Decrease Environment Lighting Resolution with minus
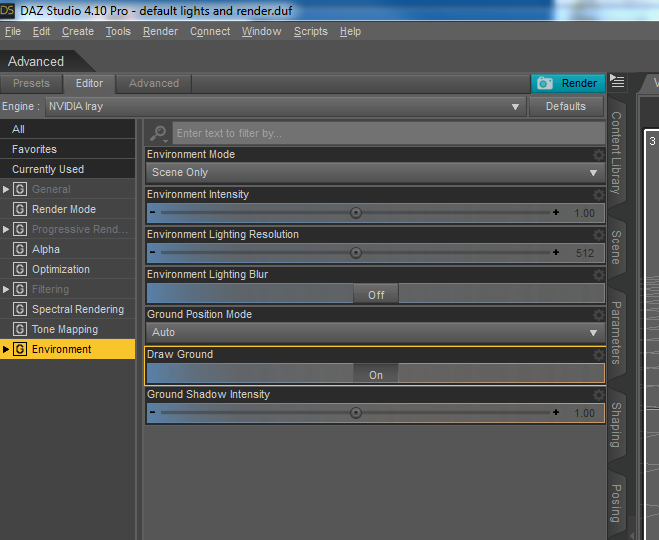The width and height of the screenshot is (659, 540). click(x=153, y=253)
